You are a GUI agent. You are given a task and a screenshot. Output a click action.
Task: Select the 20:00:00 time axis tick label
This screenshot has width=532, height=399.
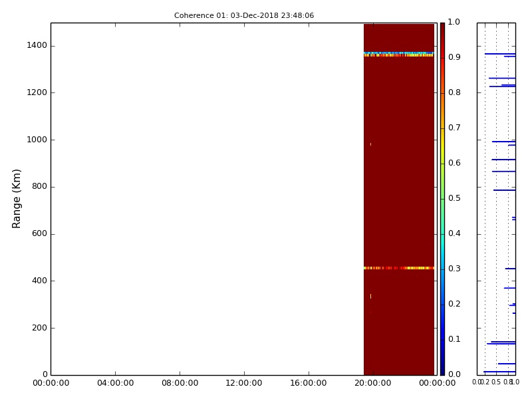373,383
